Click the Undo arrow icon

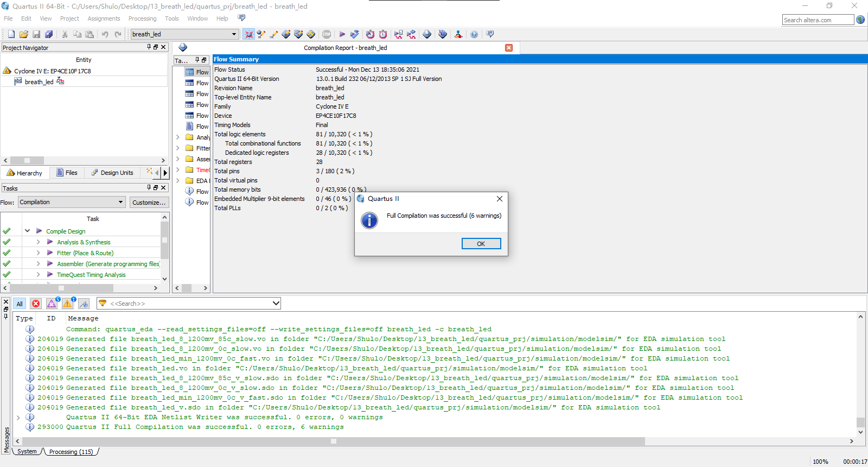pos(105,34)
